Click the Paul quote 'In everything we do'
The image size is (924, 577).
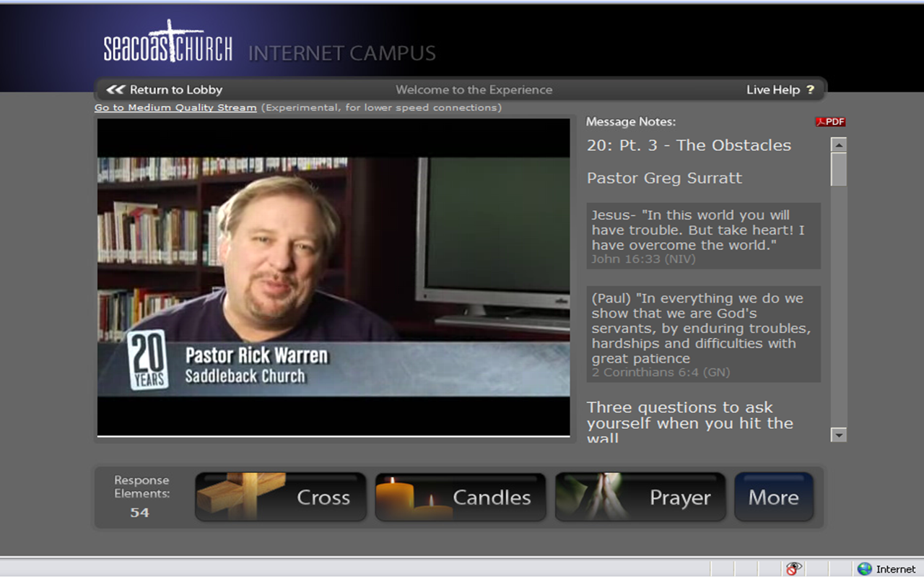click(701, 329)
